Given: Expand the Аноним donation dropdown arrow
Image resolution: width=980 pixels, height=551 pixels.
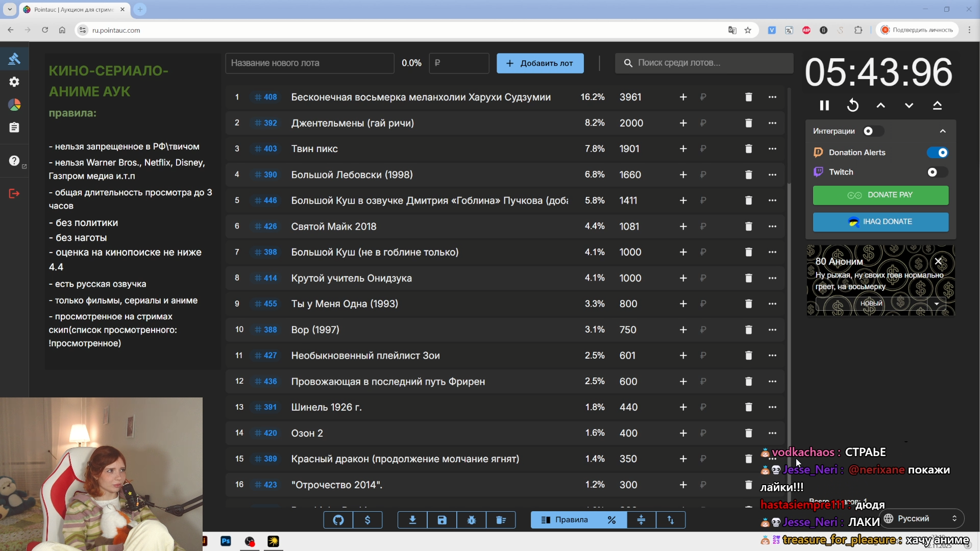Looking at the screenshot, I should [x=937, y=304].
